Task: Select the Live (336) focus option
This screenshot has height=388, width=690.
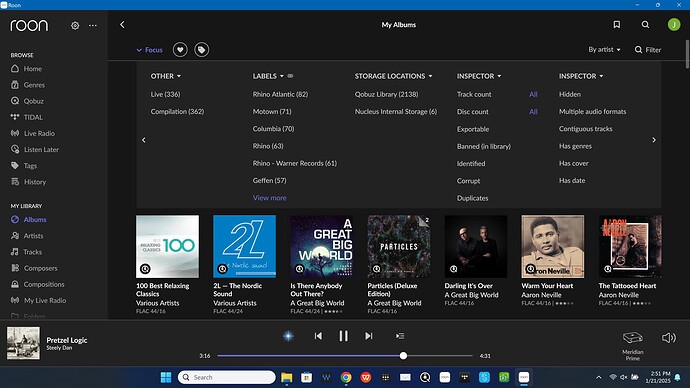Action: (x=165, y=94)
